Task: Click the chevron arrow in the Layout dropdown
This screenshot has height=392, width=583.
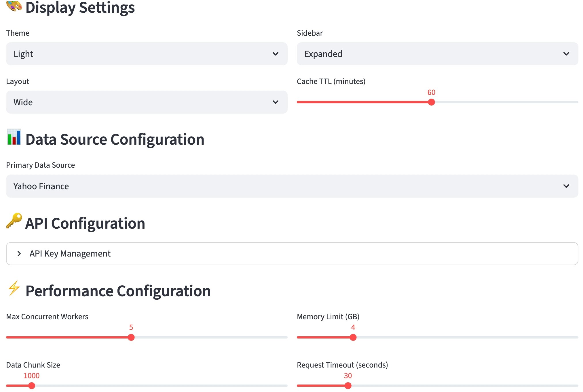Action: click(275, 102)
